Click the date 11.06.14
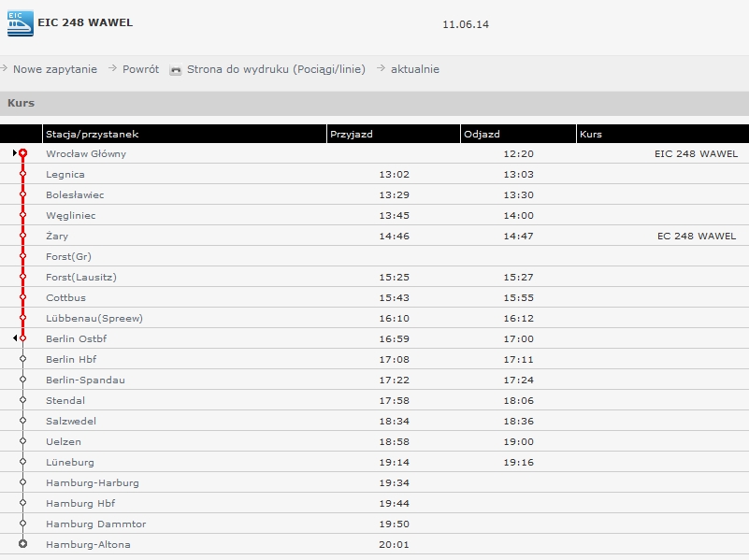Viewport: 749px width, 560px height. pos(466,24)
